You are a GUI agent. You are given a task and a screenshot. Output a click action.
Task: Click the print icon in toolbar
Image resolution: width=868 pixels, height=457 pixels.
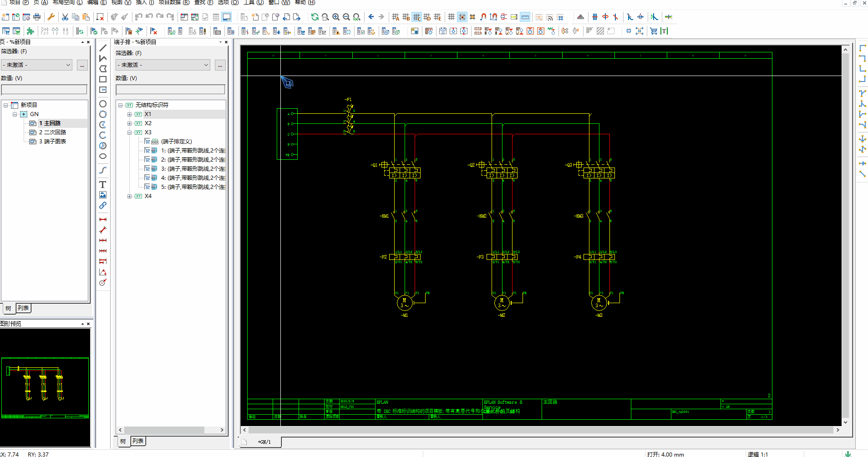tap(37, 17)
